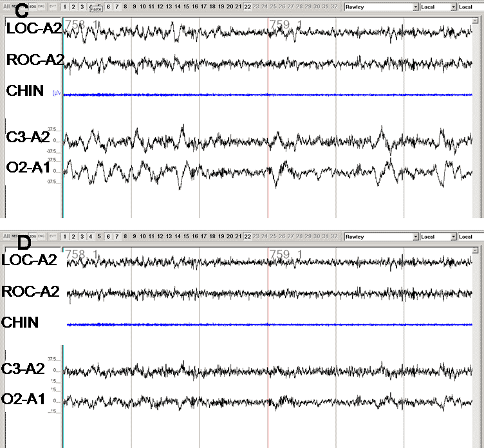Click the EMG filter button in panel D
Image resolution: width=484 pixels, height=448 pixels.
pyautogui.click(x=41, y=236)
